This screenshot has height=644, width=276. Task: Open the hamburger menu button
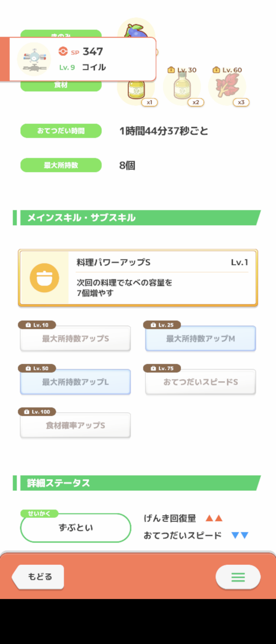pyautogui.click(x=238, y=577)
